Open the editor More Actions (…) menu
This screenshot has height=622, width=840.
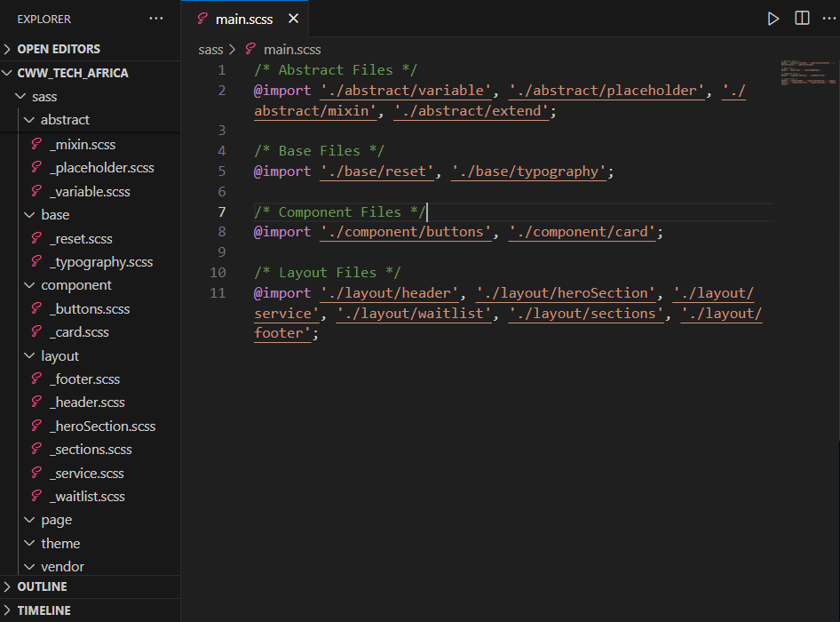tap(829, 18)
